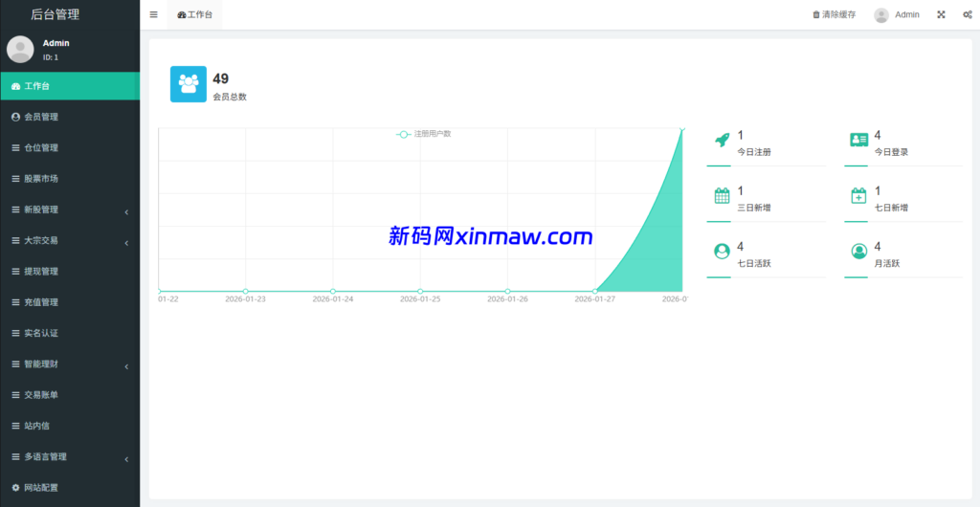Click the 2026-01-27 data point on chart
The image size is (980, 507).
tap(595, 291)
